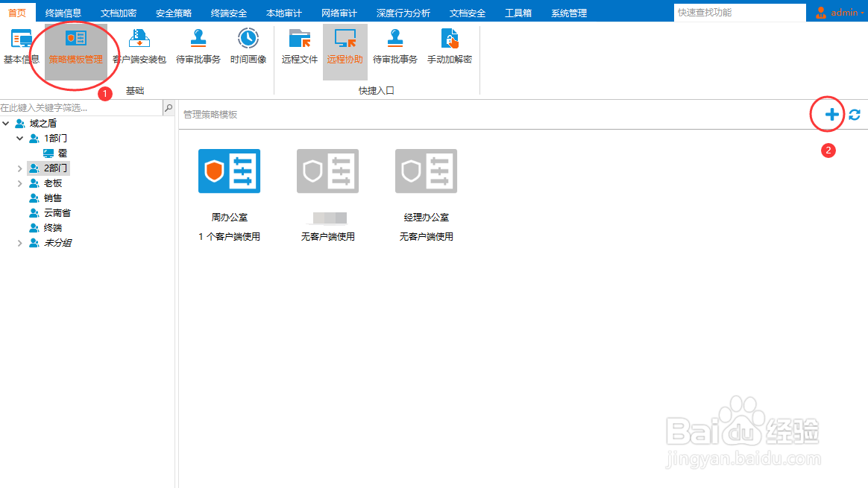Open the 基本信息 toolbar icon
Image resolution: width=868 pixels, height=488 pixels.
click(x=22, y=47)
